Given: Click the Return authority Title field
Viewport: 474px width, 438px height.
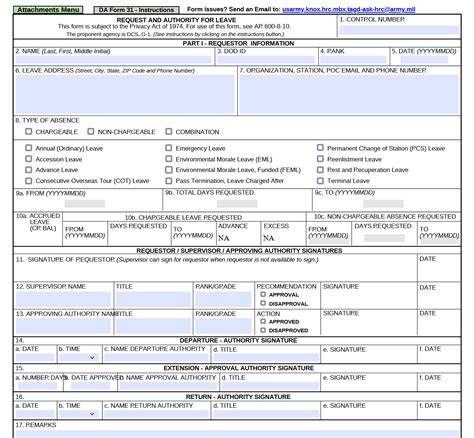Looking at the screenshot, I should coord(266,414).
